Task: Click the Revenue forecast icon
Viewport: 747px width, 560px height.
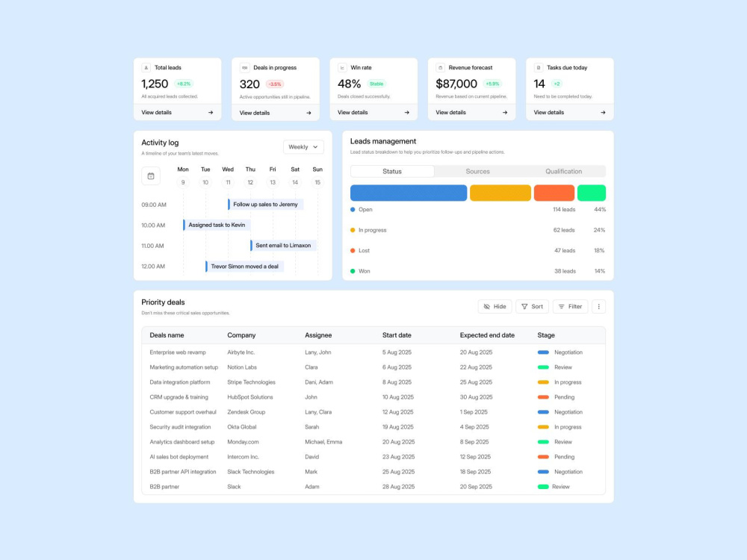Action: pyautogui.click(x=441, y=68)
